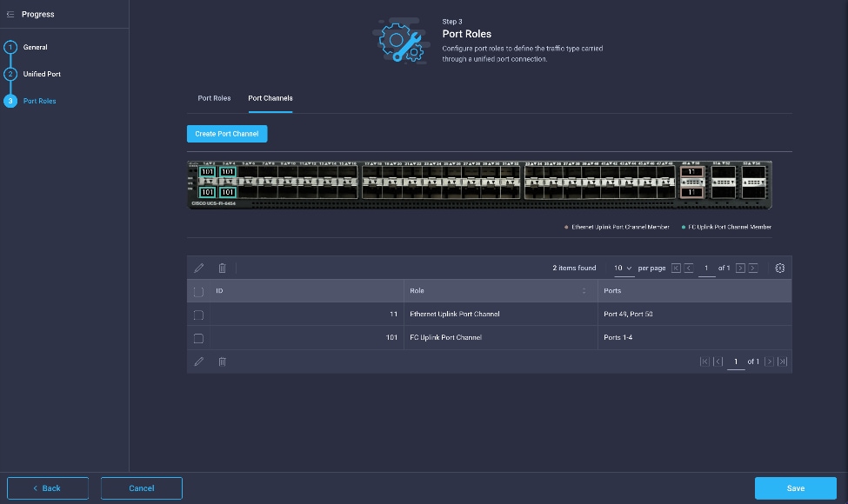
Task: Switch to the Port Roles tab
Action: tap(214, 98)
